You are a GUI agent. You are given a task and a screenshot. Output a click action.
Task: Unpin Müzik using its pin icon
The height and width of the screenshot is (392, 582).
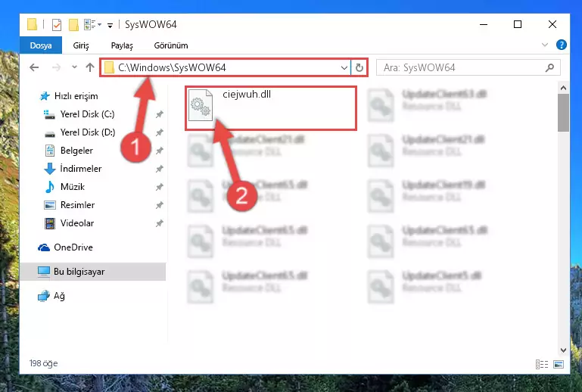coord(159,187)
